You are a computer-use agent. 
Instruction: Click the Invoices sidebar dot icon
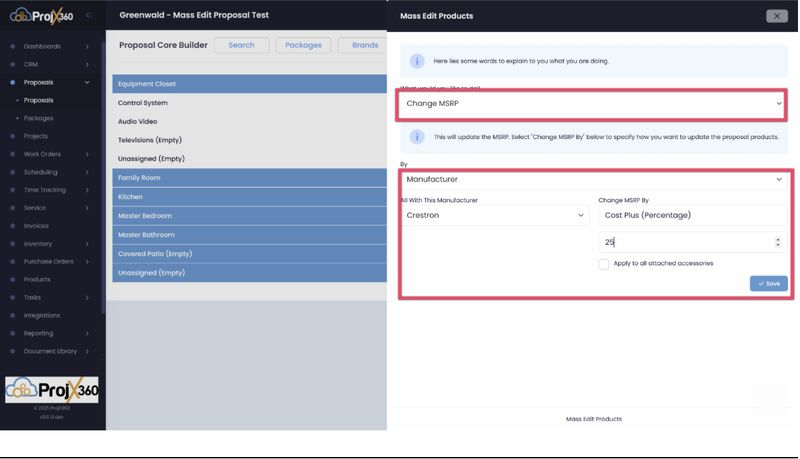click(13, 226)
